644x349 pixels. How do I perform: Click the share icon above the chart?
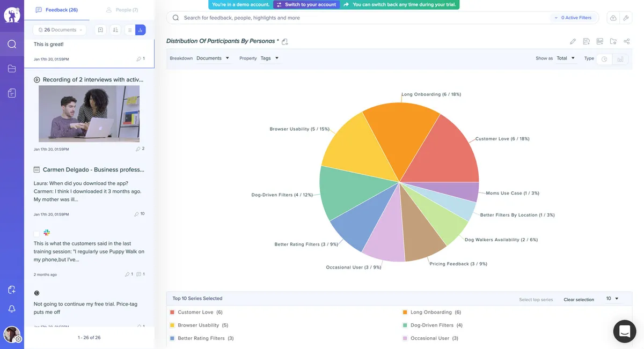(626, 41)
